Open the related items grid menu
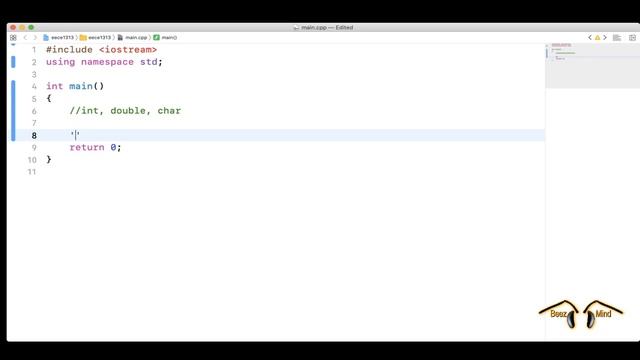 (x=13, y=38)
